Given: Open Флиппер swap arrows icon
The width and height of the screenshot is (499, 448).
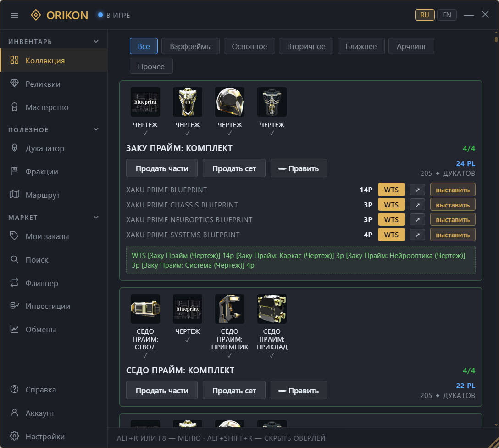Looking at the screenshot, I should [x=14, y=283].
